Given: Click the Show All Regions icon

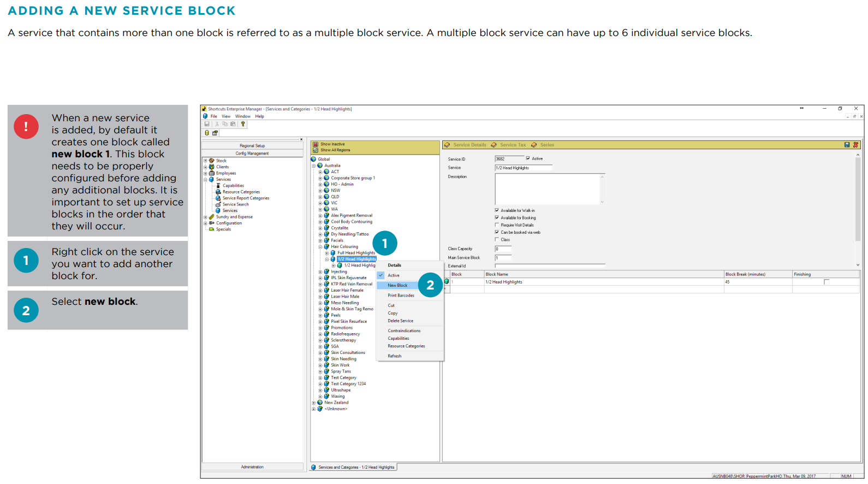Looking at the screenshot, I should coord(316,150).
